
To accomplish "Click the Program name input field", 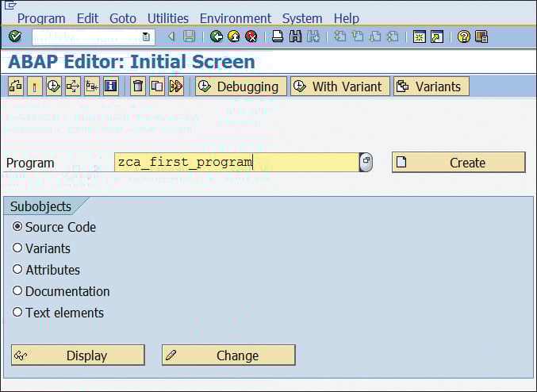I will click(x=236, y=163).
